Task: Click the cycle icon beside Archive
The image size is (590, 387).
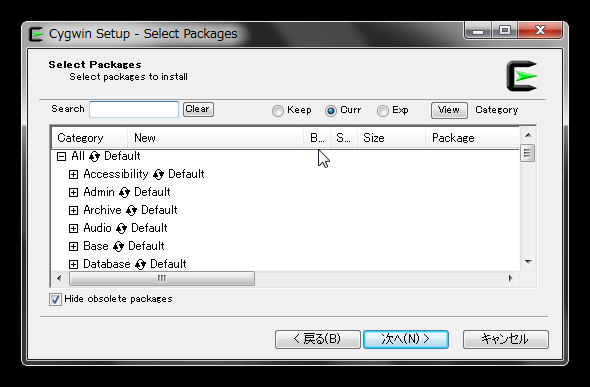Action: 131,210
